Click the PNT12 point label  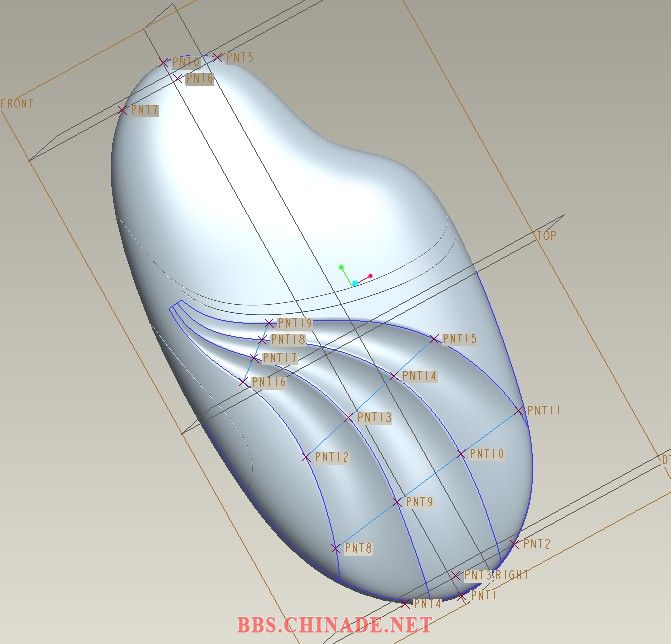[332, 457]
